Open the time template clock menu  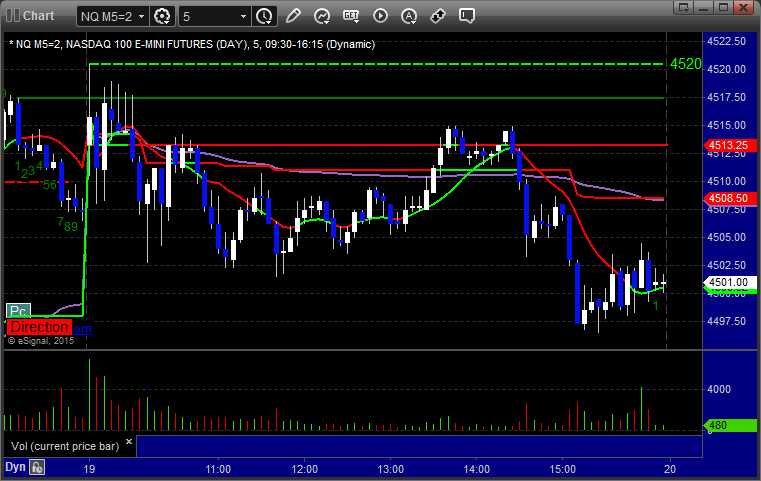coord(265,17)
